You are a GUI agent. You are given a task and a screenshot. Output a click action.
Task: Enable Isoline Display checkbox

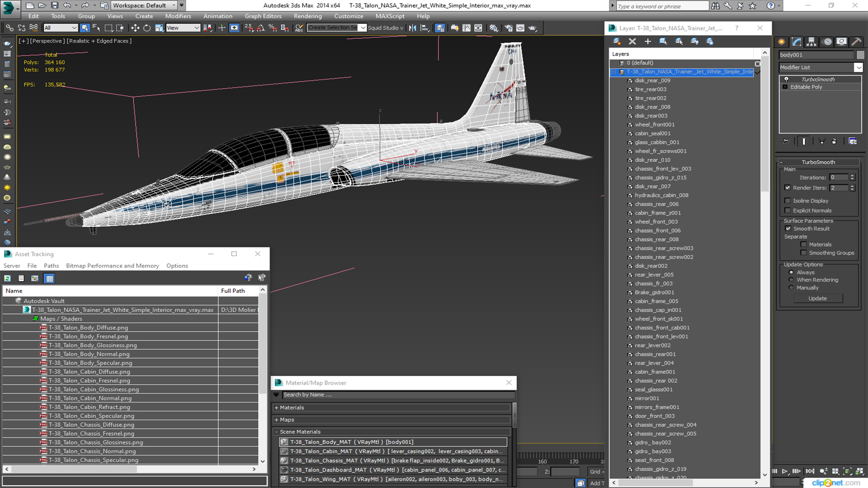click(788, 201)
